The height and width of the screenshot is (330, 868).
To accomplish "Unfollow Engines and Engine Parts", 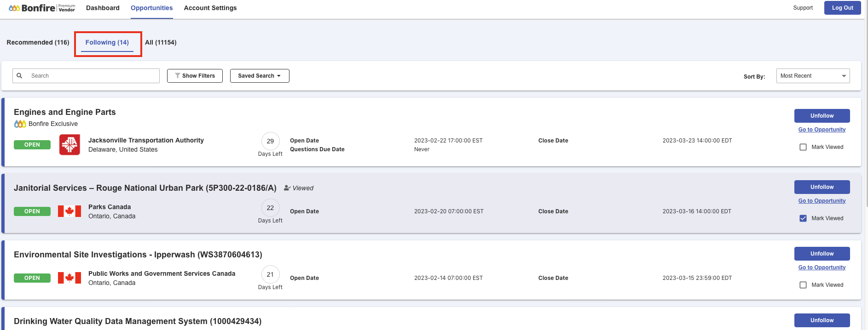I will tap(822, 116).
